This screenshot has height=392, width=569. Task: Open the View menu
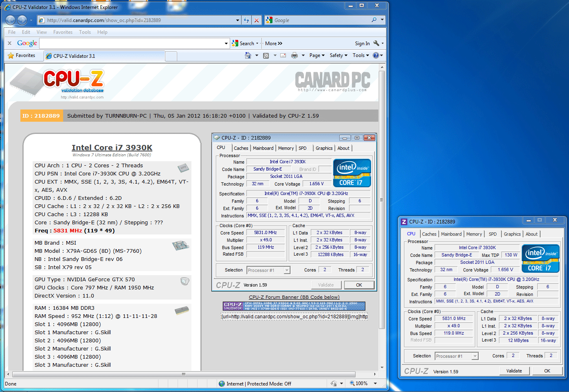coord(42,32)
